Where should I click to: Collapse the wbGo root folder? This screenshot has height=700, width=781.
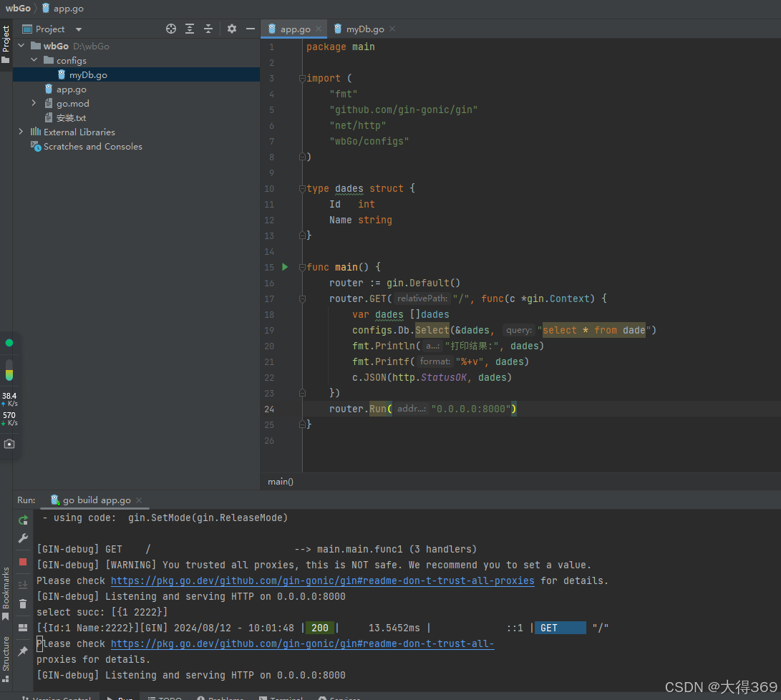(21, 46)
